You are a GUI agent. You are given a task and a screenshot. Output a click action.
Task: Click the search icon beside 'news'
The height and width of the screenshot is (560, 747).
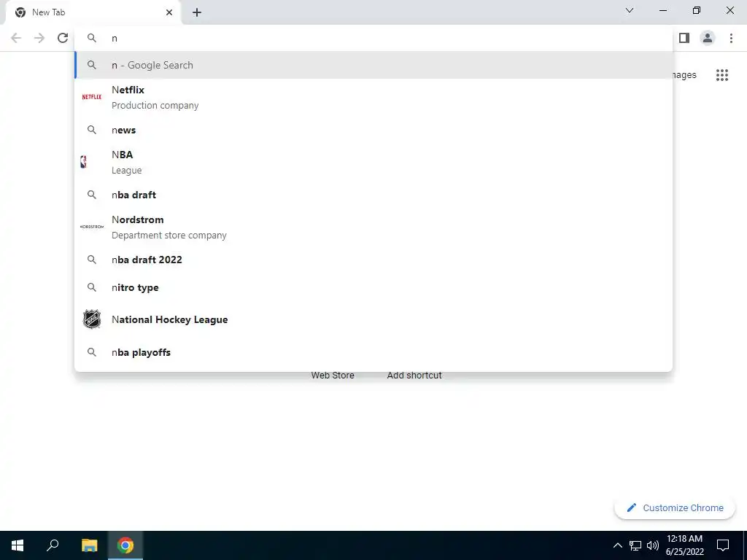click(x=92, y=130)
